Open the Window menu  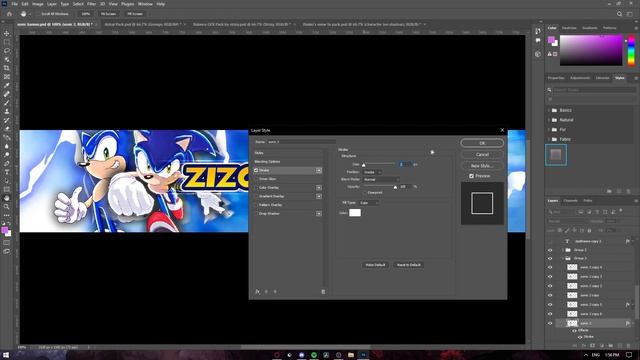pyautogui.click(x=145, y=4)
